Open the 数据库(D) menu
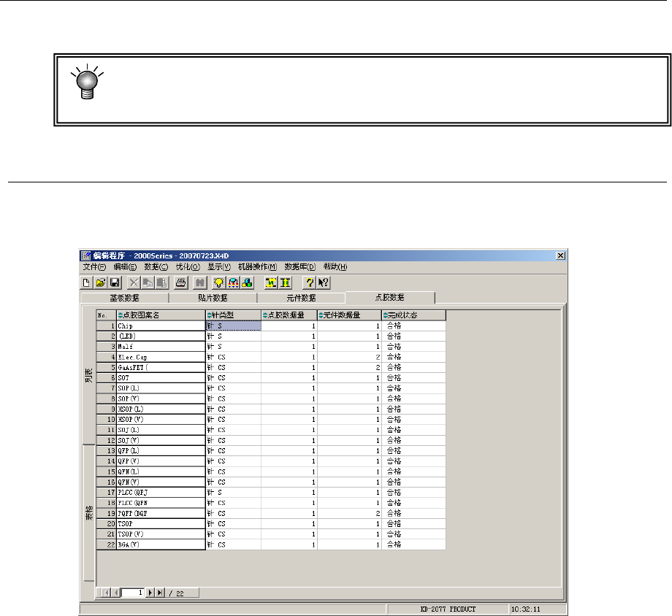The width and height of the screenshot is (672, 616). tap(300, 267)
